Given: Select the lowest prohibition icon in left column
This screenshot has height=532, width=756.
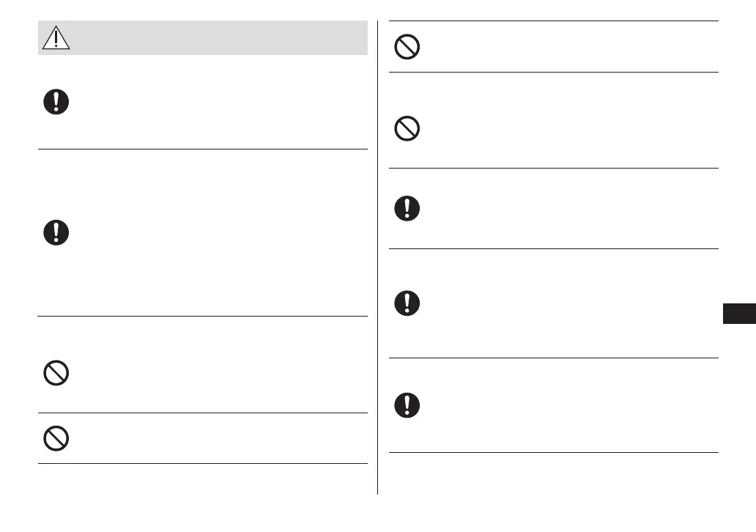Looking at the screenshot, I should (x=56, y=438).
